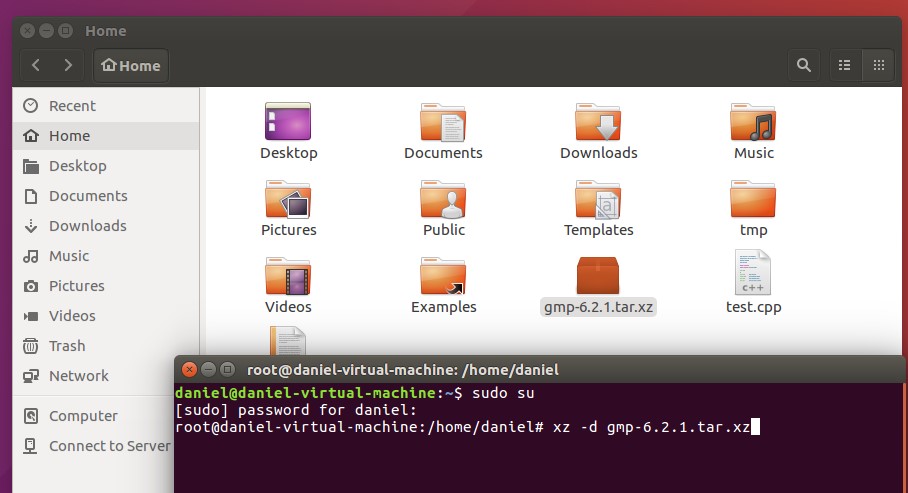
Task: Open the tmp folder
Action: pos(753,200)
